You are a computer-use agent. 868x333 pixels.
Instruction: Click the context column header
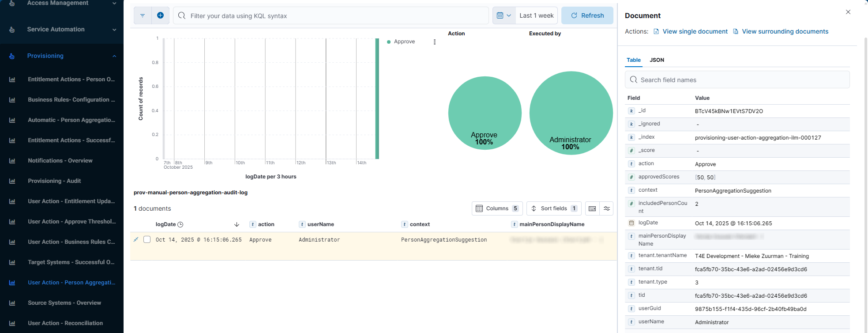[420, 224]
